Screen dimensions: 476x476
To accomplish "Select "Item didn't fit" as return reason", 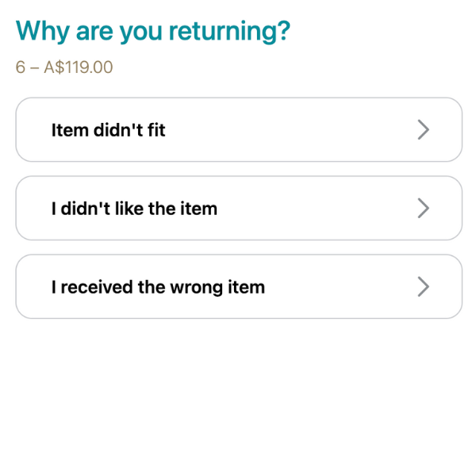I will click(x=238, y=130).
